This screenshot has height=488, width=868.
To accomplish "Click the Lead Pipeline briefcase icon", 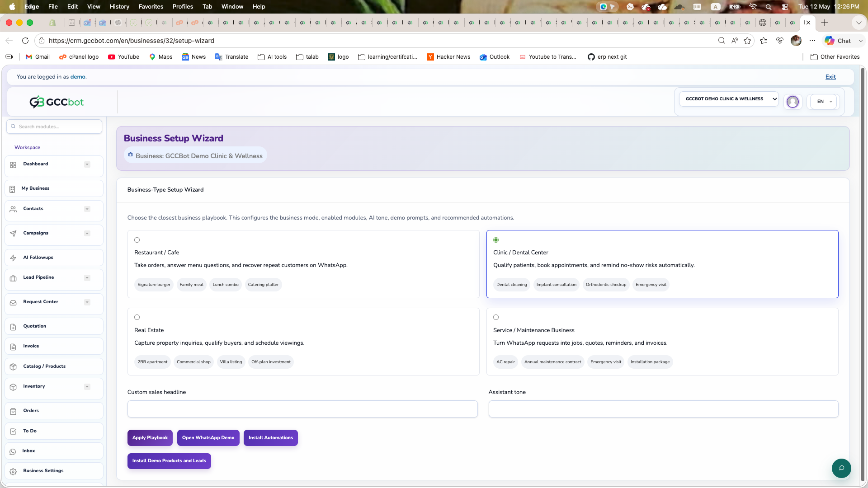I will tap(13, 278).
